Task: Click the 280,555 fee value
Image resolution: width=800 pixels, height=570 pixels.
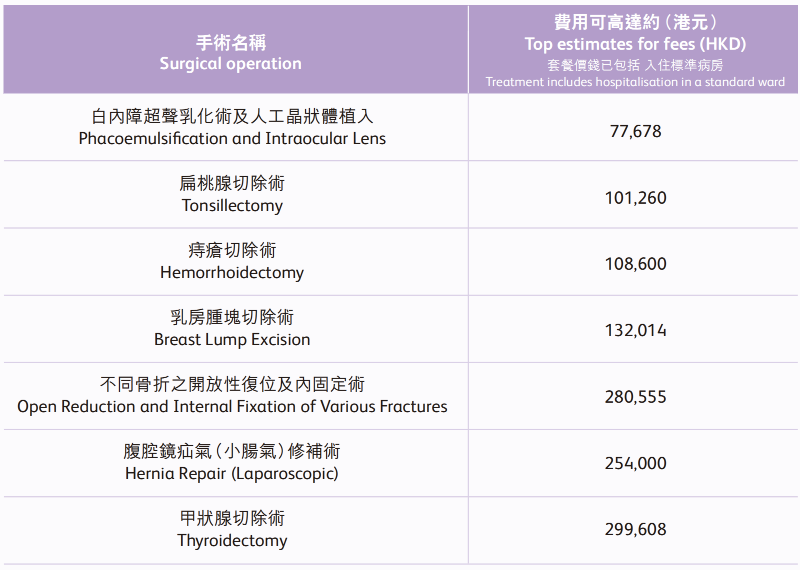Action: 635,396
